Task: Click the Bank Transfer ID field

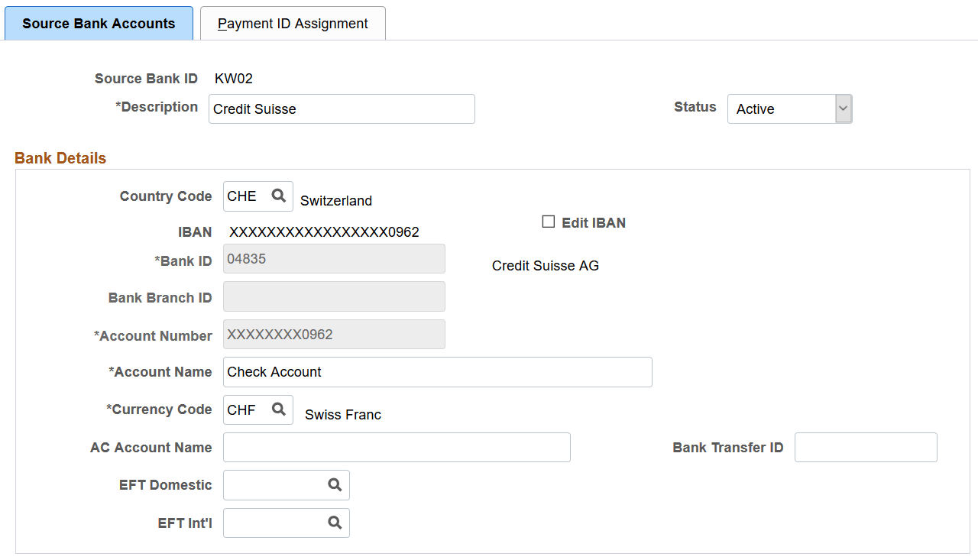Action: (x=866, y=447)
